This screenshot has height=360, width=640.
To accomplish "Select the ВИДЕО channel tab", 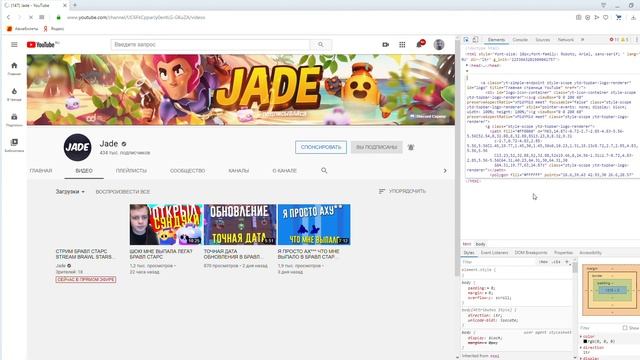I will 84,171.
